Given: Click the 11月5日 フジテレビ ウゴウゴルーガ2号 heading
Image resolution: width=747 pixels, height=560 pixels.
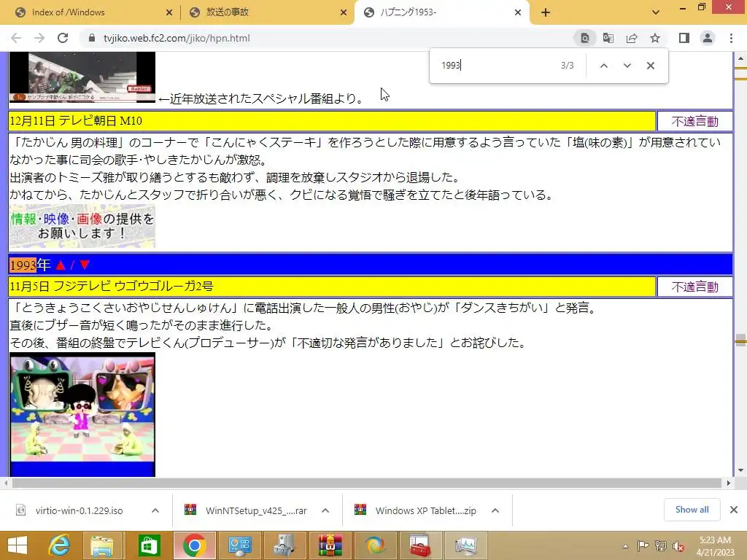Looking at the screenshot, I should pos(112,286).
